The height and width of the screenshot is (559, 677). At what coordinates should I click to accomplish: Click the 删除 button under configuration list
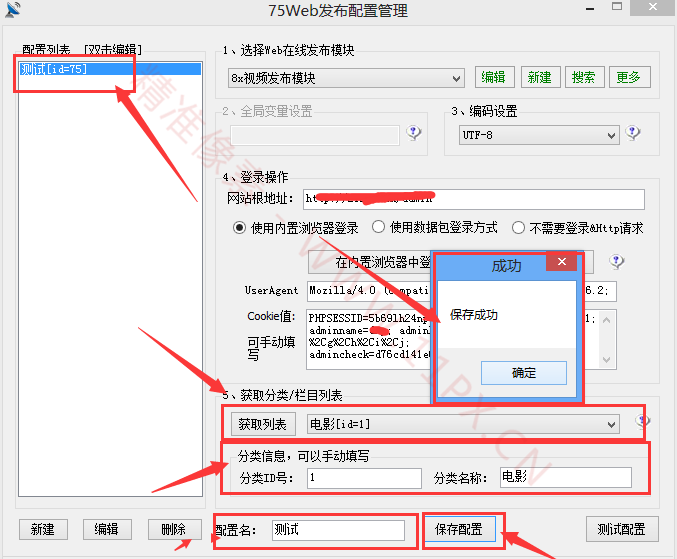(173, 529)
